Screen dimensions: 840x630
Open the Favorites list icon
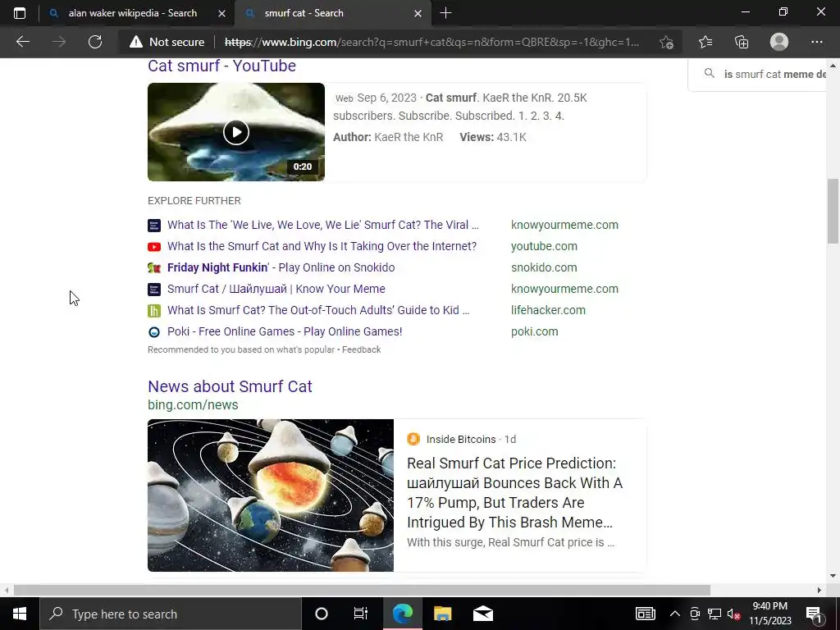(705, 42)
